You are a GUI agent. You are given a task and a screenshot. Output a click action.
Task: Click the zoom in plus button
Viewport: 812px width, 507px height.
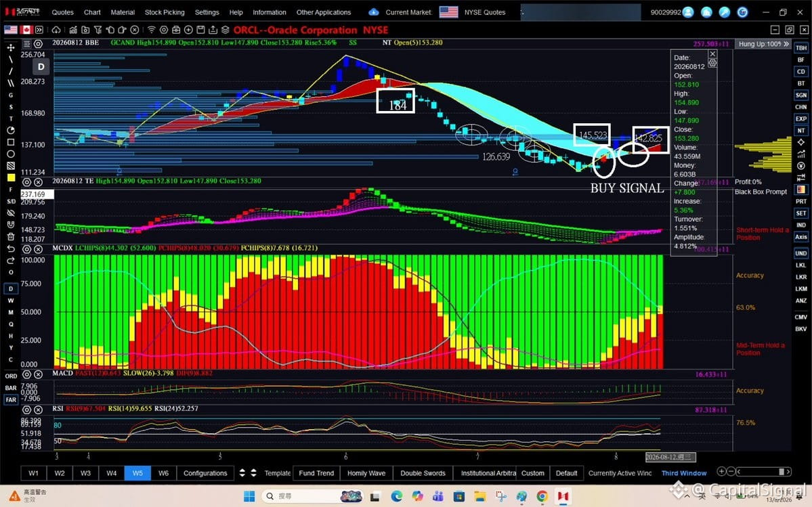[x=721, y=471]
